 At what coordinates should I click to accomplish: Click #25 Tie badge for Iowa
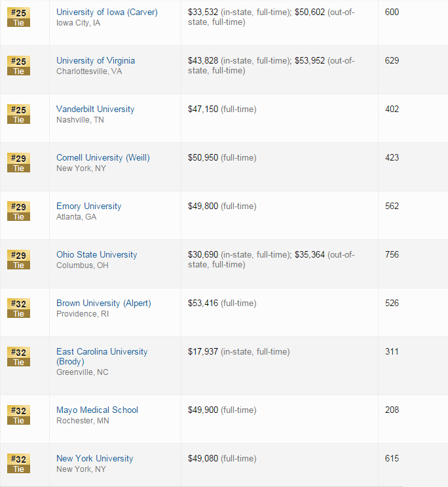[x=18, y=17]
